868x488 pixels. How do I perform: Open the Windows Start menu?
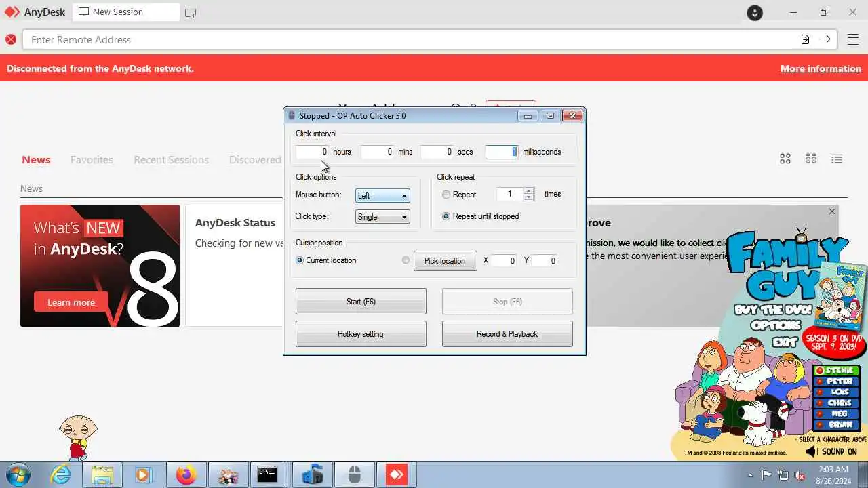coord(18,474)
